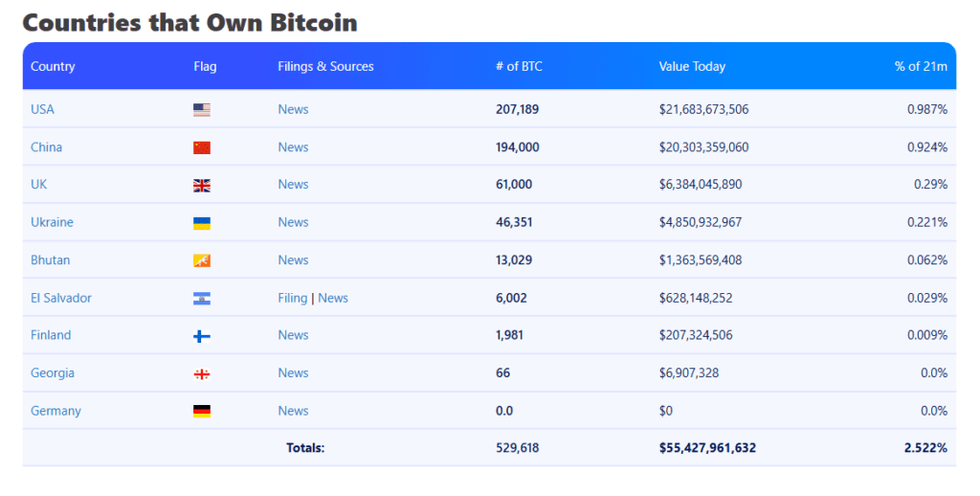Viewport: 980px width, 496px height.
Task: Click the $6,907,328 value cell
Action: pyautogui.click(x=689, y=372)
